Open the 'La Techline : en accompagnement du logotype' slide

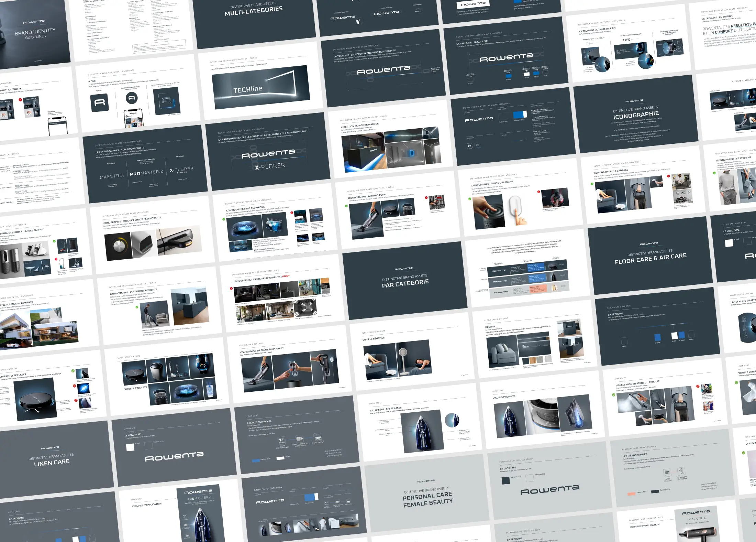[x=383, y=68]
